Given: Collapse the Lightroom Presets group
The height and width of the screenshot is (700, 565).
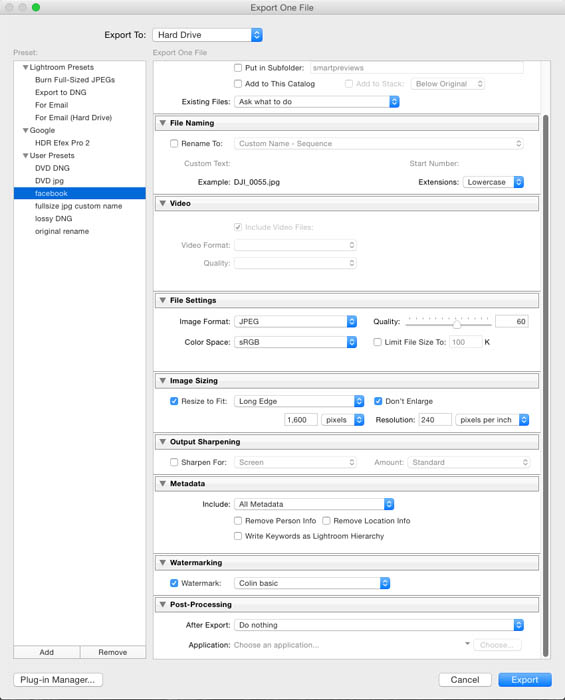Looking at the screenshot, I should [25, 67].
